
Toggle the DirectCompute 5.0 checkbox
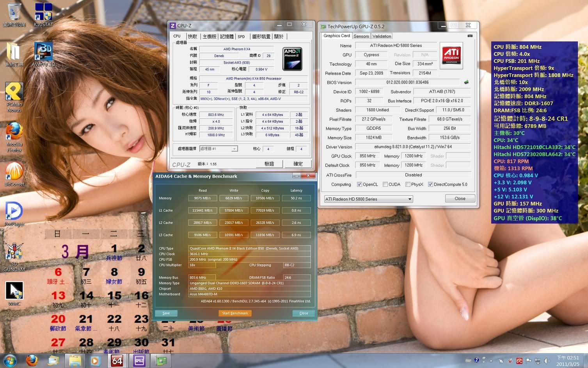[430, 184]
